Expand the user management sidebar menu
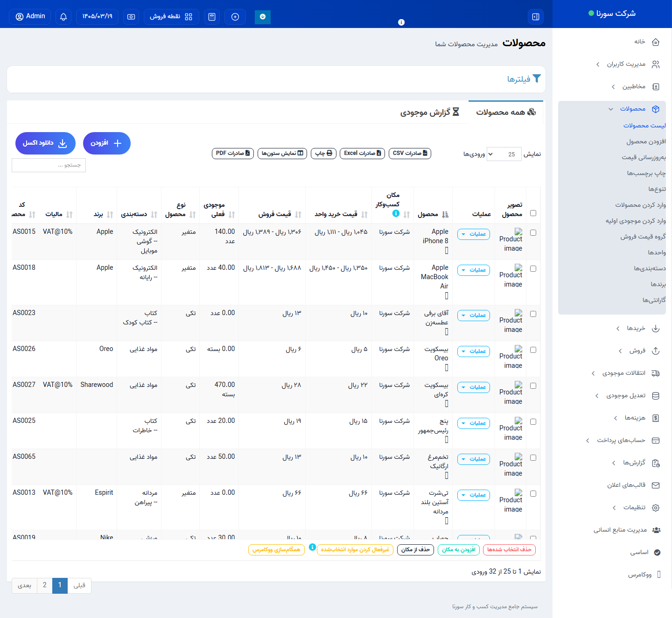Image resolution: width=672 pixels, height=618 pixels. 626,64
